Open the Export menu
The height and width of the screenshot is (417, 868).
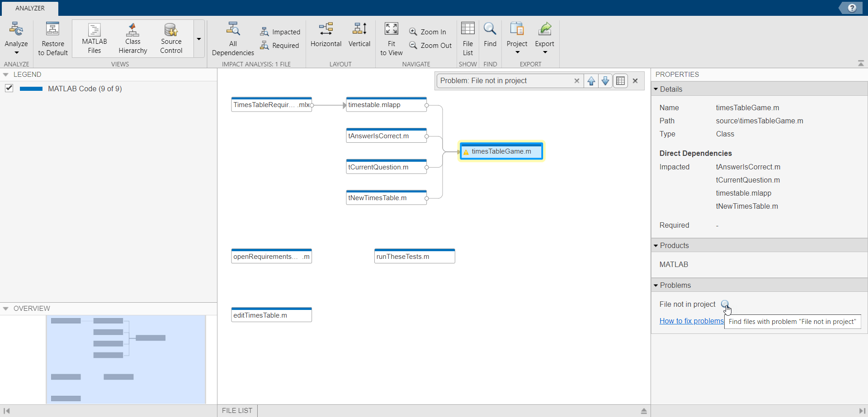(545, 38)
